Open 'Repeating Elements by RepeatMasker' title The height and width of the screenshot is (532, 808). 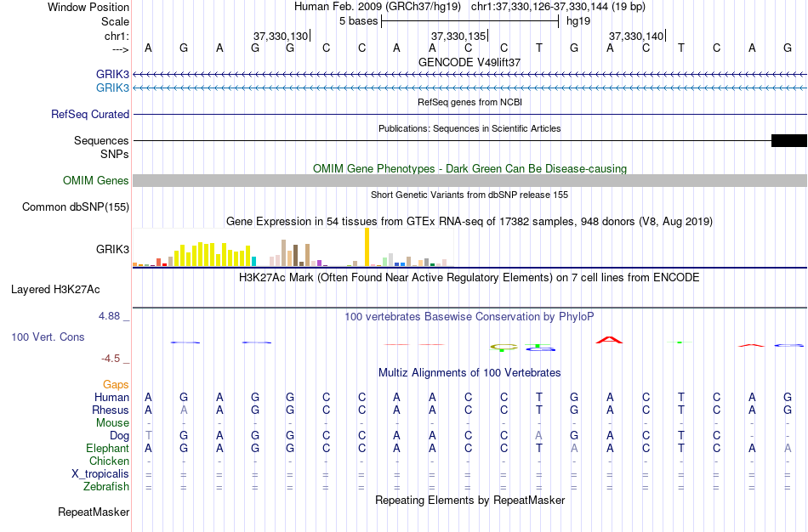[469, 500]
